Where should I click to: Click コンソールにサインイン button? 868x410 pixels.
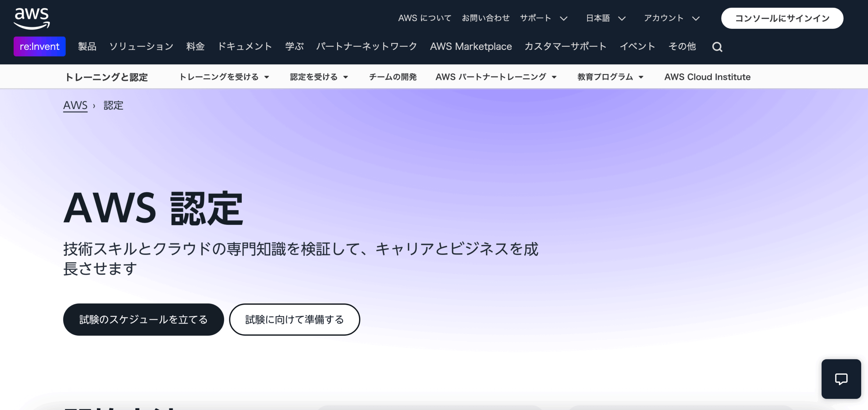pos(782,18)
